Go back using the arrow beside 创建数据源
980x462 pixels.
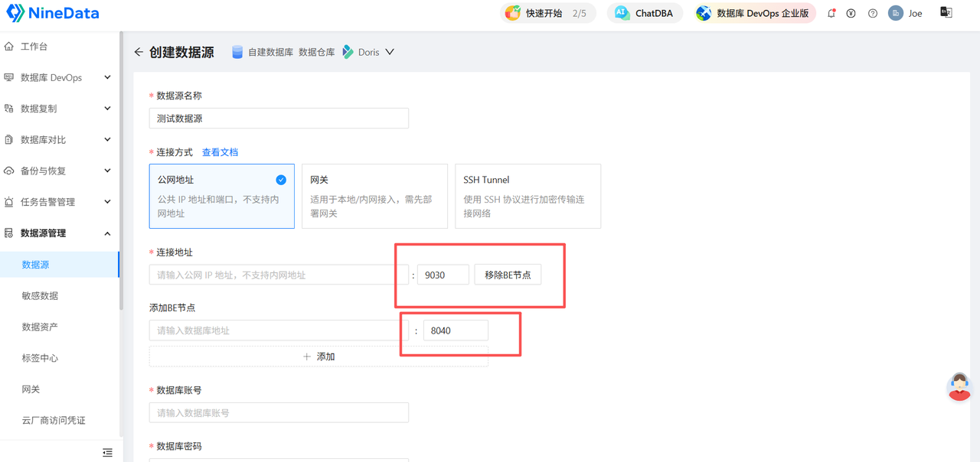(139, 52)
